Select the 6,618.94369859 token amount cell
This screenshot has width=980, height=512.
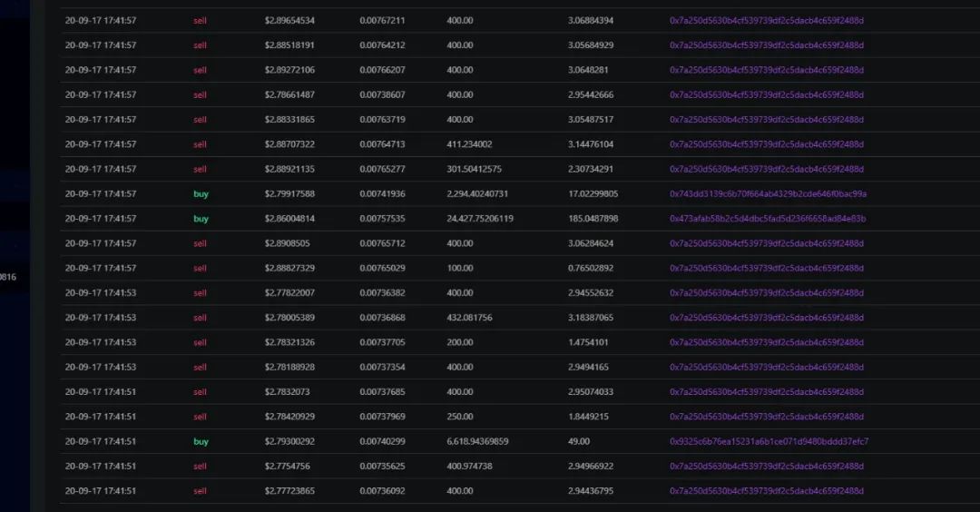point(477,441)
